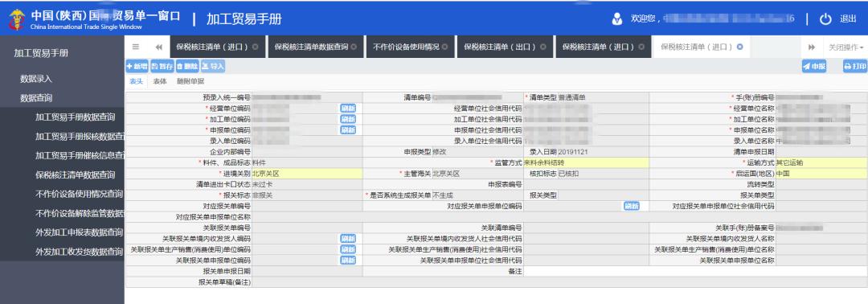
Task: Select the 表头 sub-tab
Action: coord(136,81)
